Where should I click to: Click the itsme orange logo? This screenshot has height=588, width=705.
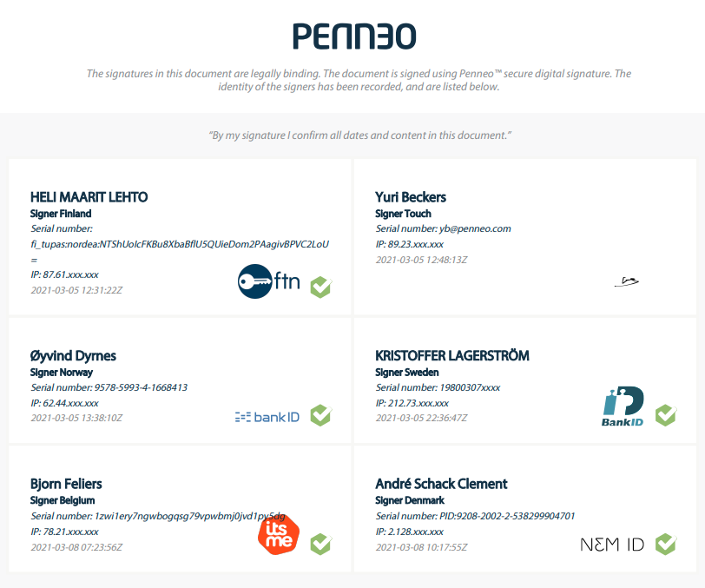(279, 534)
